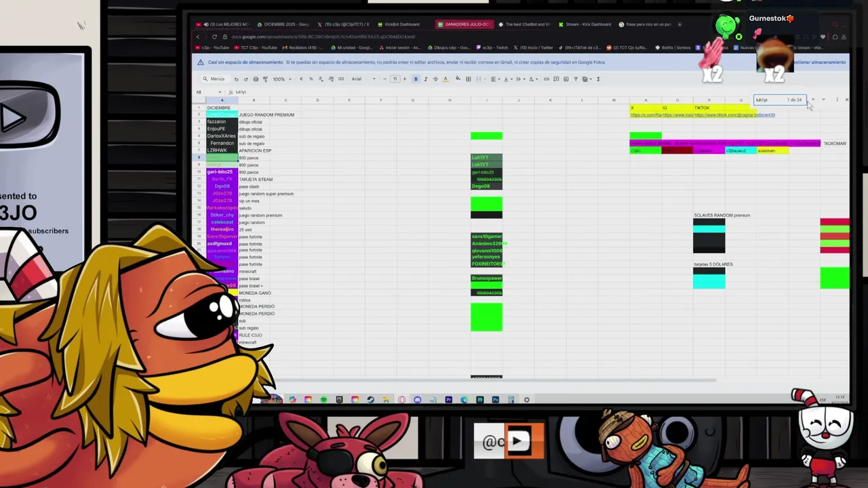Toggle strikethrough formatting
Screen dimensions: 868x488
pyautogui.click(x=436, y=79)
